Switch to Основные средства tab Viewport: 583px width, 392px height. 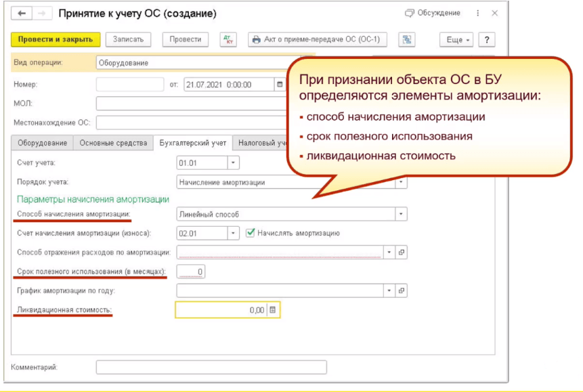pyautogui.click(x=113, y=143)
